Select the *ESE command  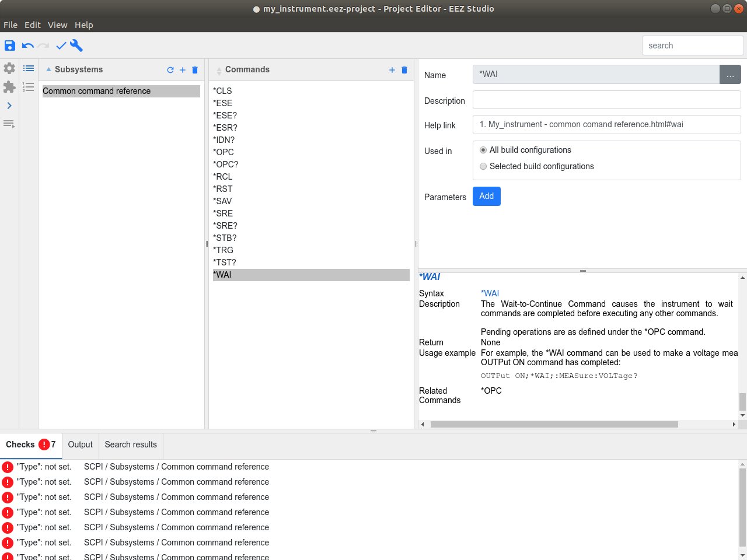(311, 103)
